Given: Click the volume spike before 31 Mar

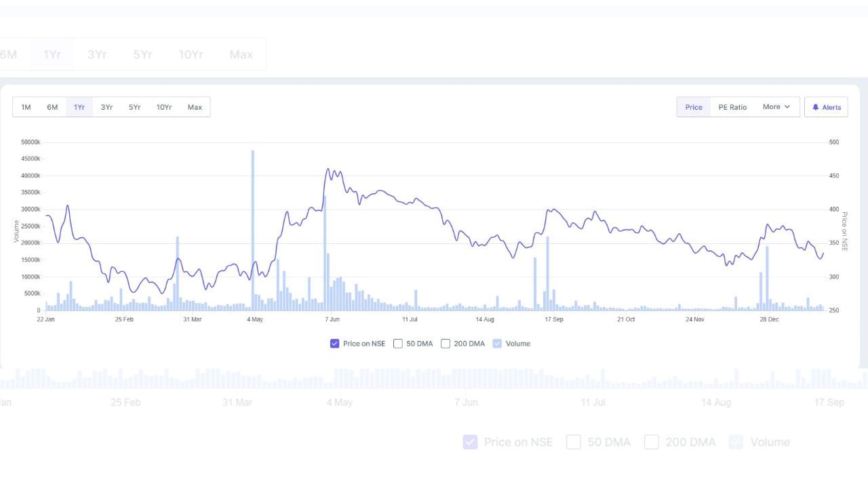Looking at the screenshot, I should tap(177, 271).
